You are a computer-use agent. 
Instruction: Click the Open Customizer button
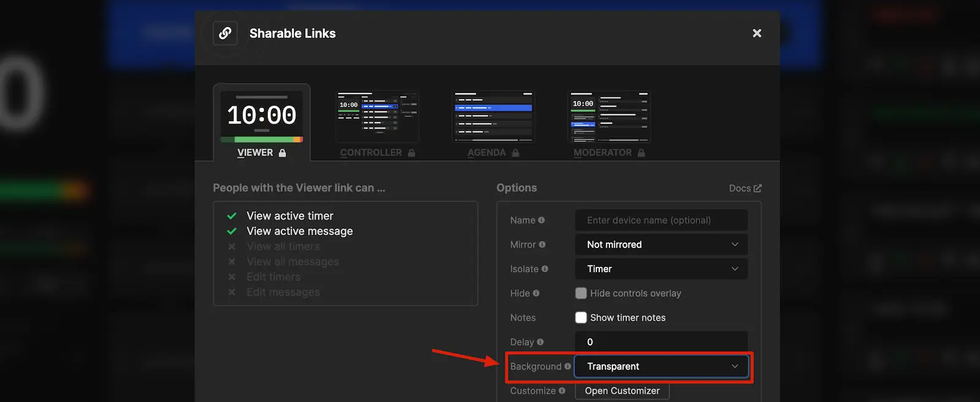tap(622, 391)
